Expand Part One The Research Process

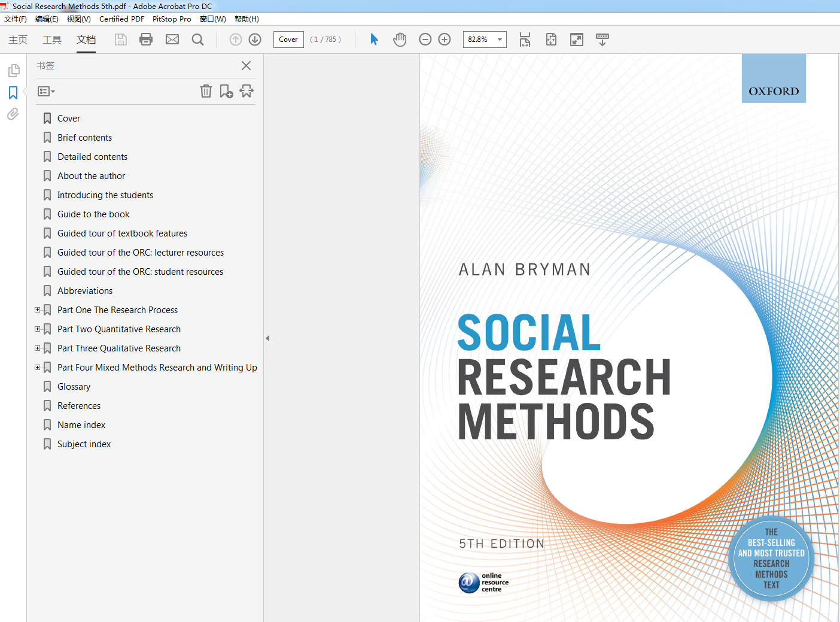point(37,310)
